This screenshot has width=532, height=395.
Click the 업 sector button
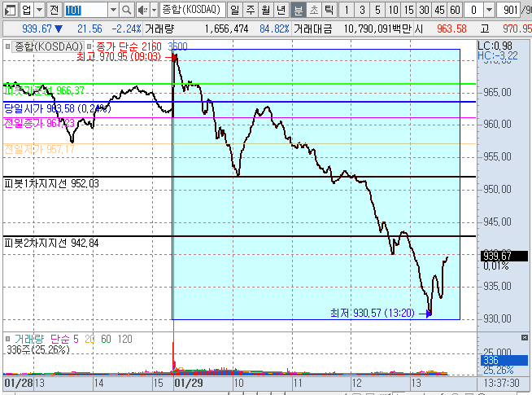(26, 10)
